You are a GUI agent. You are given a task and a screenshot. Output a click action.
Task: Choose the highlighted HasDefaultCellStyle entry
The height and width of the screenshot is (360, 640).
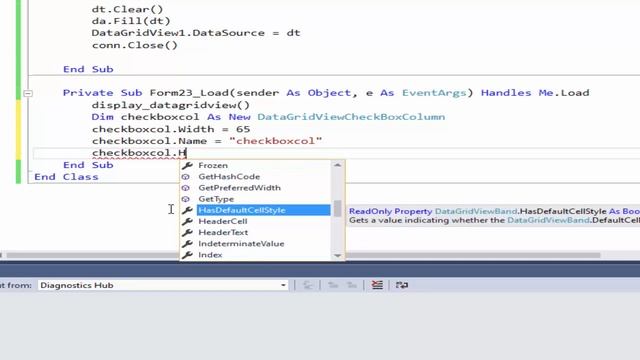pyautogui.click(x=264, y=210)
